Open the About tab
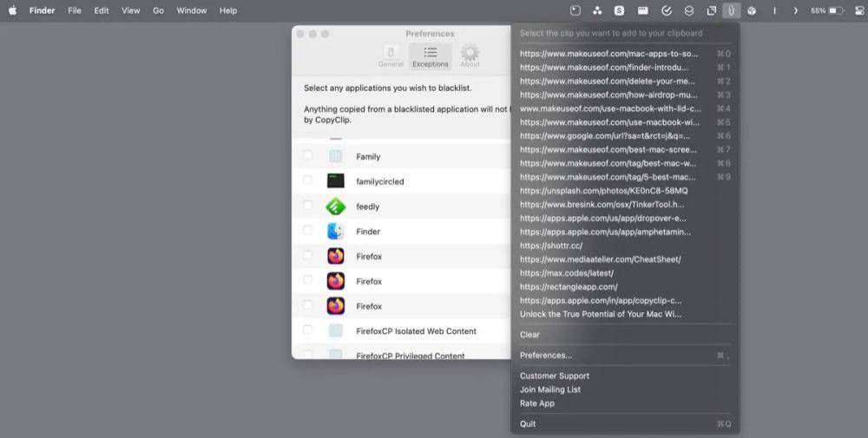Image resolution: width=868 pixels, height=438 pixels. tap(470, 56)
